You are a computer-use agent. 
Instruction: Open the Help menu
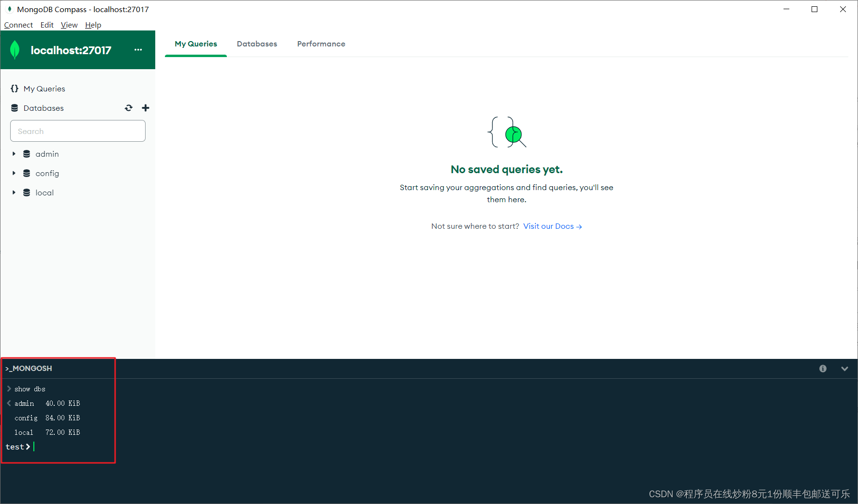click(93, 25)
